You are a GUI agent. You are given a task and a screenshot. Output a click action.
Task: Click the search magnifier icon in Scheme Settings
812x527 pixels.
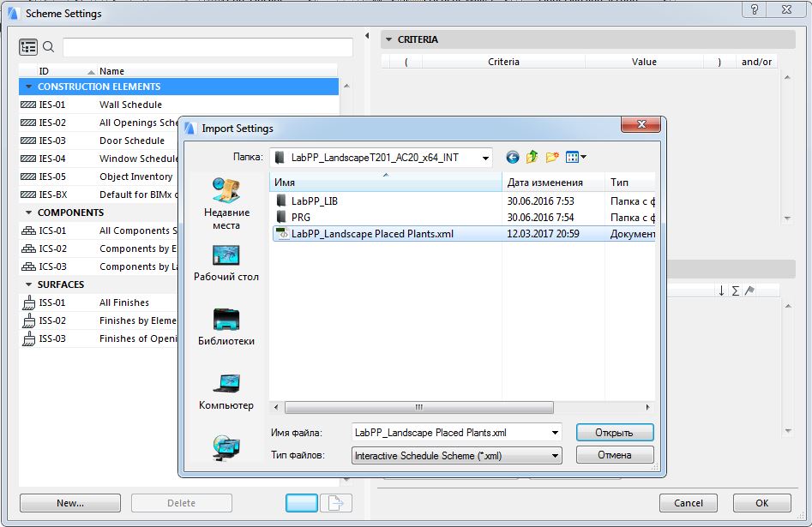coord(49,47)
